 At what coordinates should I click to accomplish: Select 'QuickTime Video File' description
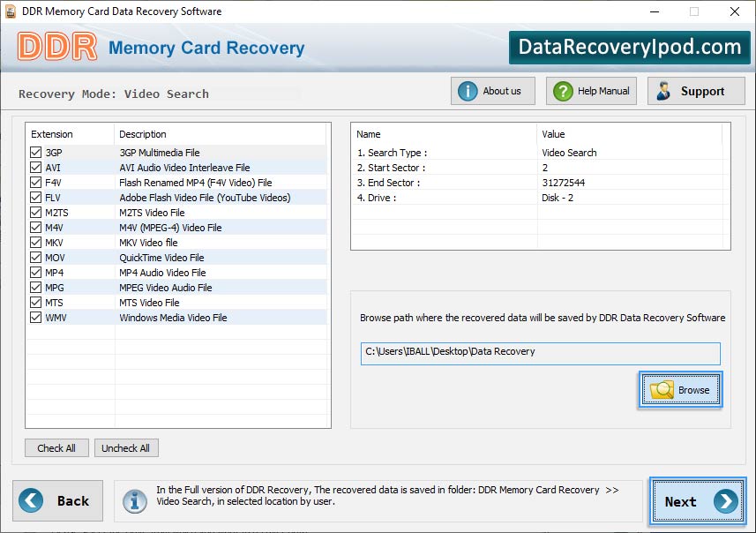pyautogui.click(x=161, y=257)
